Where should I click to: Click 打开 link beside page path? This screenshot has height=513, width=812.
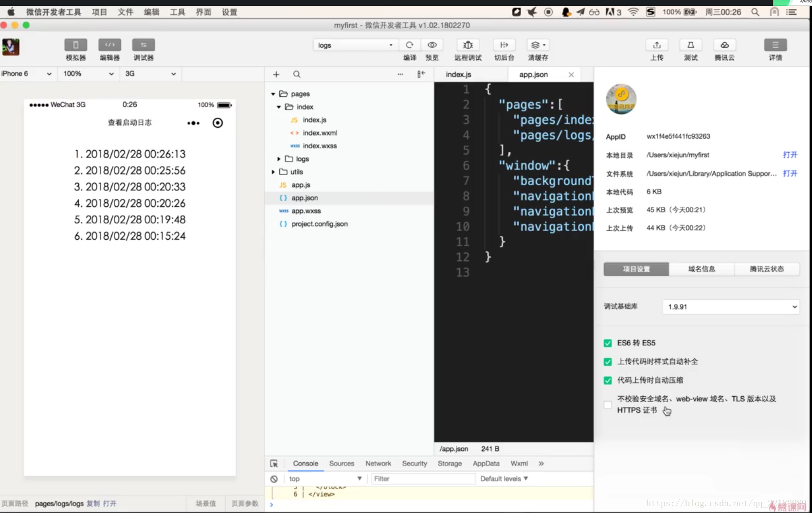point(109,504)
